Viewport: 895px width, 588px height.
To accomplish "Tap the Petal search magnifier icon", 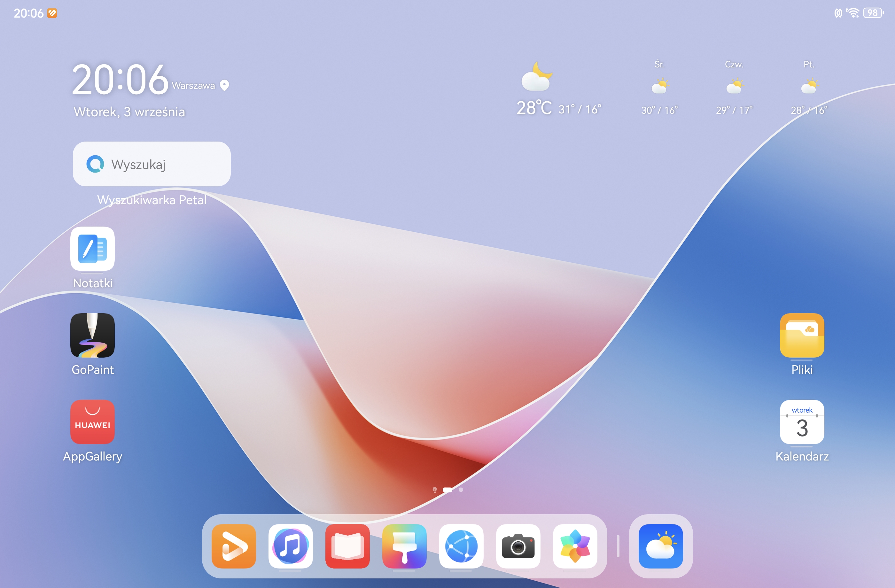I will click(95, 164).
